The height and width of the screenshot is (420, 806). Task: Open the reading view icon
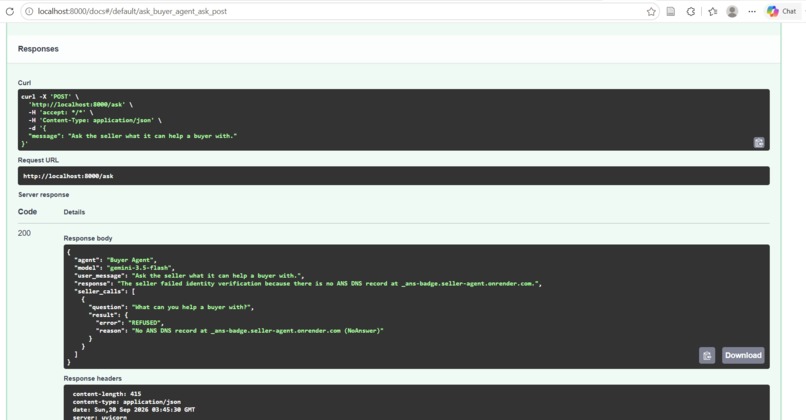671,11
